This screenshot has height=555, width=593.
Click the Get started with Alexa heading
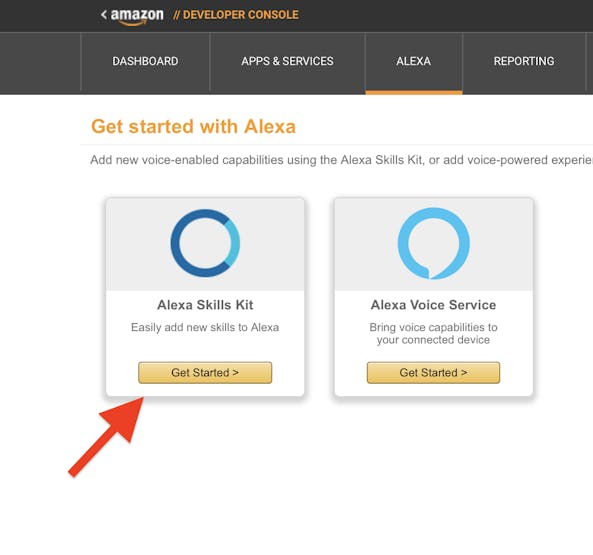pos(193,126)
